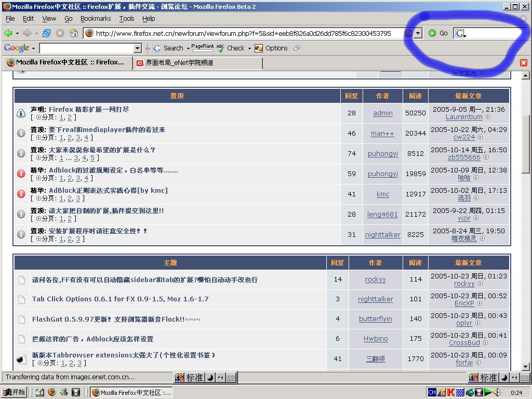Toggle the soft keyboard on the left IME bar
532x399 pixels.
click(x=231, y=378)
